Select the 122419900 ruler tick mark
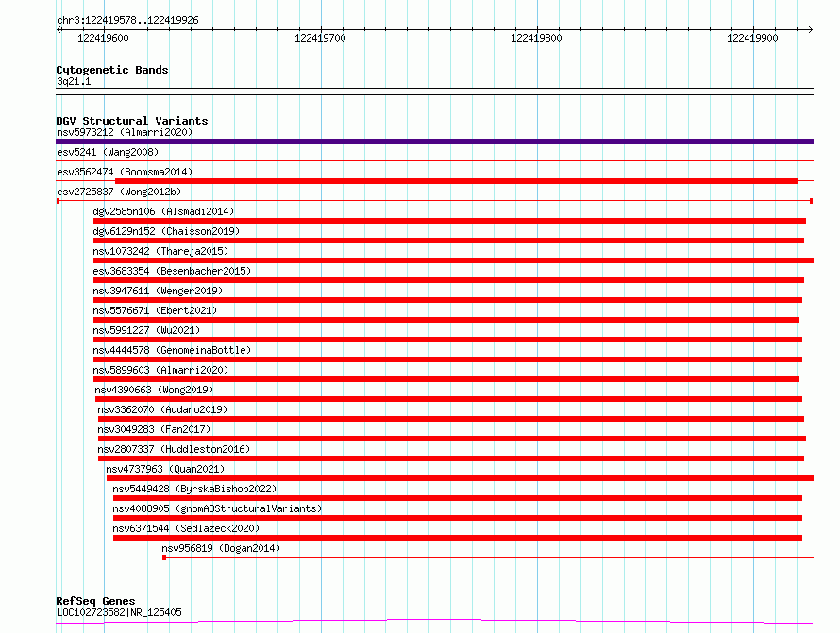The height and width of the screenshot is (633, 840). pyautogui.click(x=753, y=30)
